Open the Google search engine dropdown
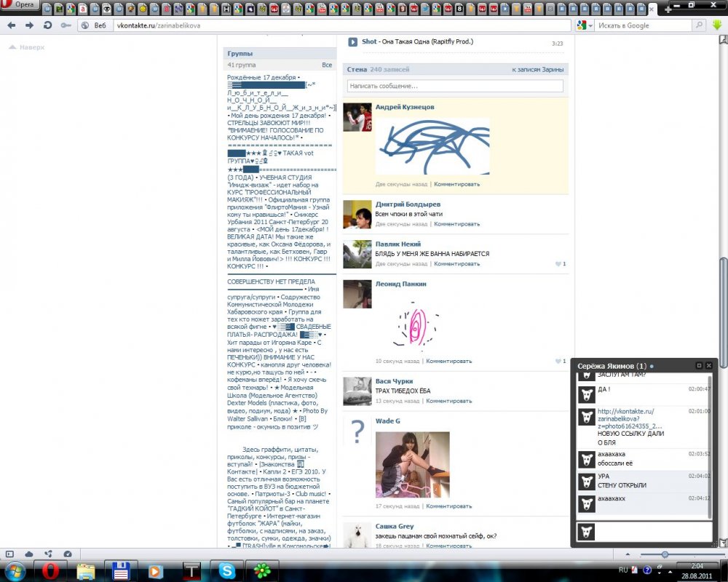This screenshot has width=728, height=582. click(x=585, y=25)
